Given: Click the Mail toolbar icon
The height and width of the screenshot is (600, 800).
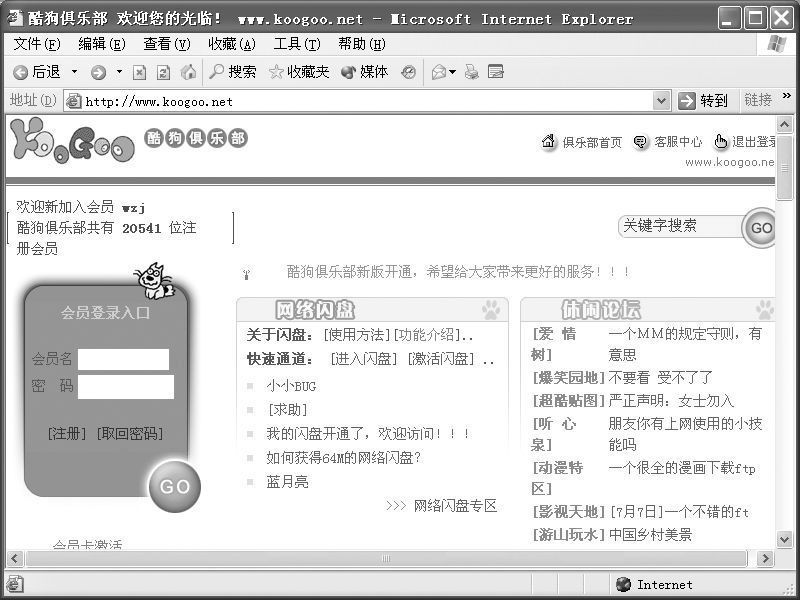Looking at the screenshot, I should click(438, 72).
